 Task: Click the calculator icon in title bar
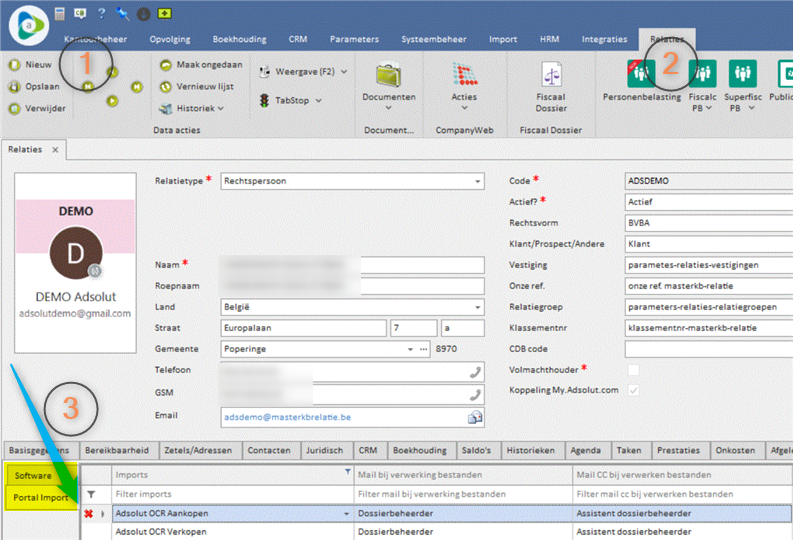coord(60,13)
